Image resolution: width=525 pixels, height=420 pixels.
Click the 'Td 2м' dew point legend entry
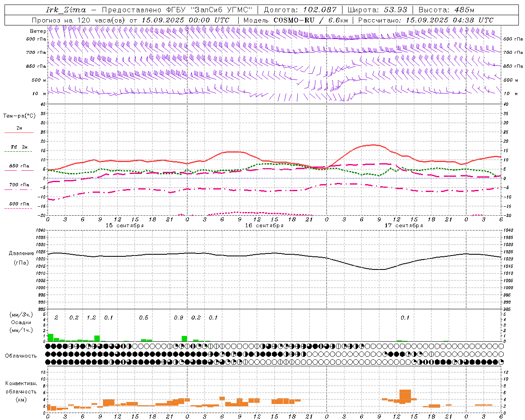click(x=19, y=147)
